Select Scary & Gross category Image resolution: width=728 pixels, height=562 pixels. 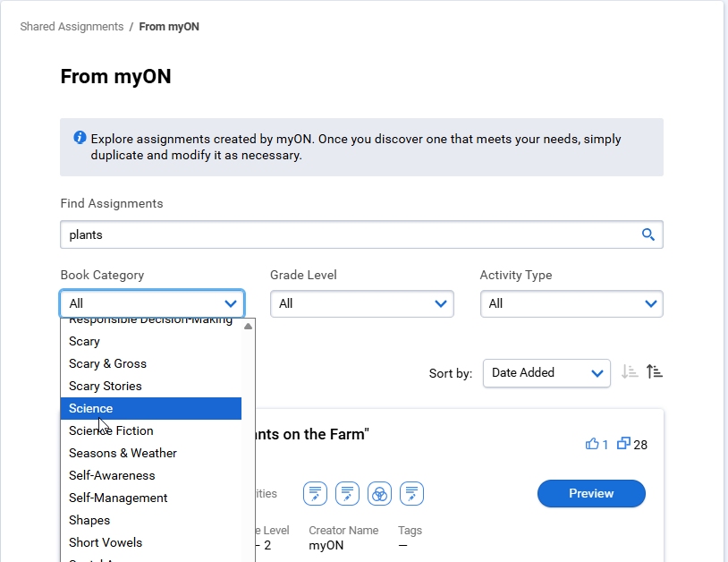[x=151, y=363]
